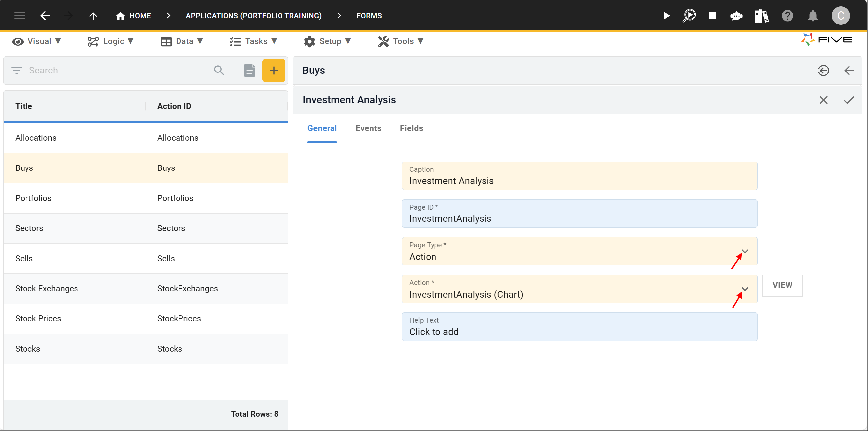Screen dimensions: 868x431
Task: Select the Sells row
Action: pos(146,259)
